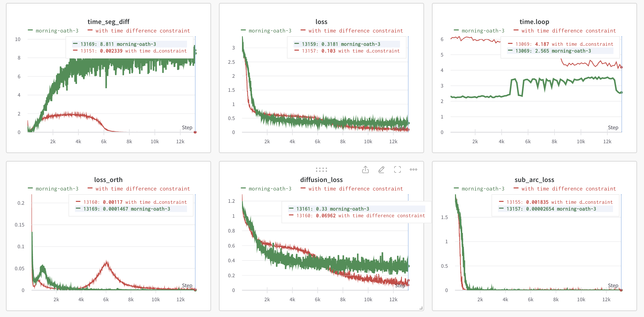Click tooltip value 0.002339 in time_seg_diff

tap(111, 51)
